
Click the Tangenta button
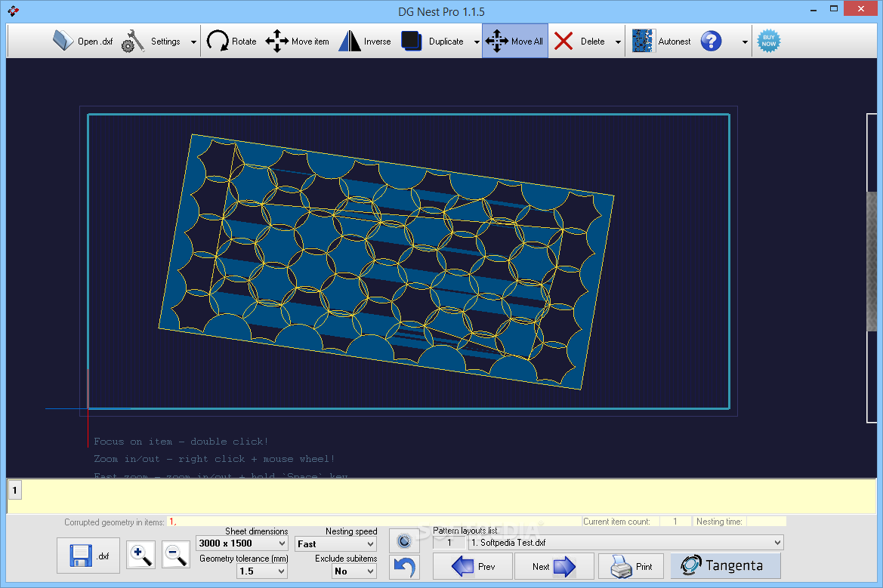725,565
